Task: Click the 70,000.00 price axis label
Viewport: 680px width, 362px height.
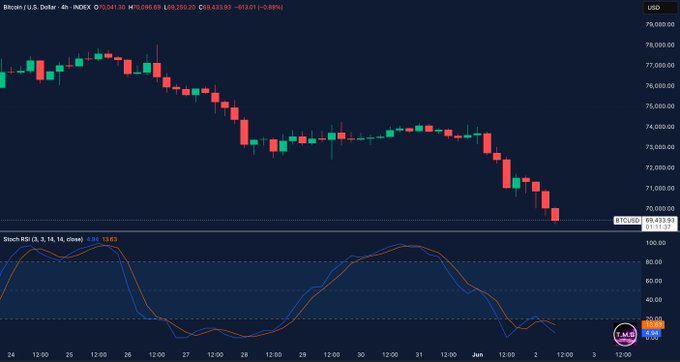Action: [660, 209]
